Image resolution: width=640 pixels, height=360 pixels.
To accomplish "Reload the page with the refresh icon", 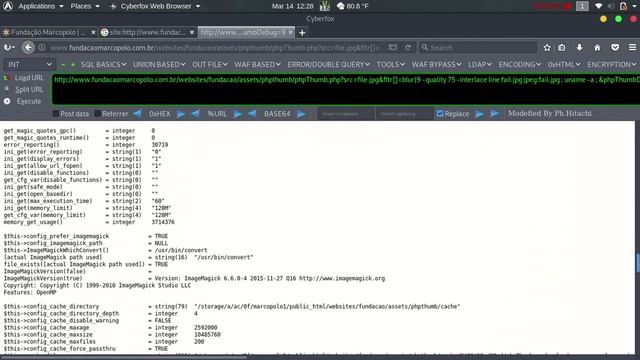I will [408, 47].
